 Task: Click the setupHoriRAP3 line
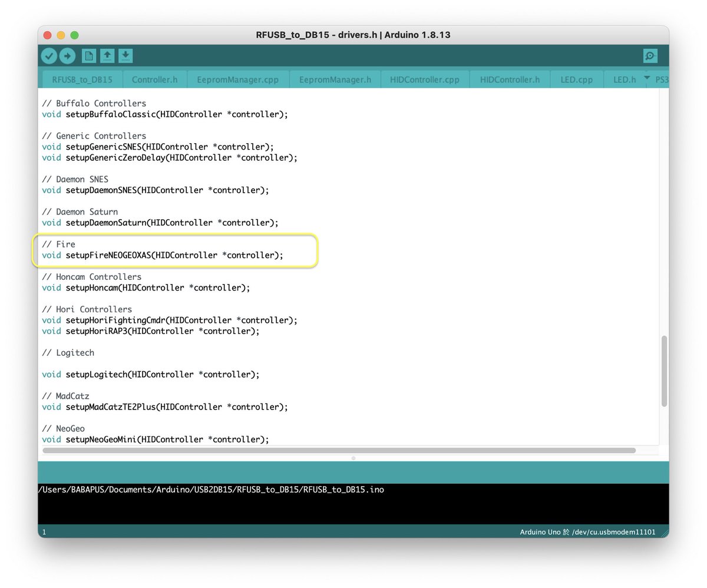(x=151, y=331)
